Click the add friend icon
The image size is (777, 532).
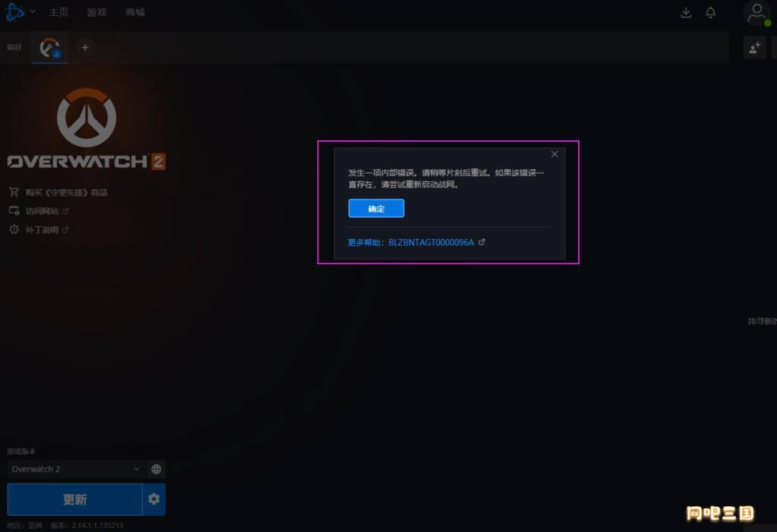point(755,48)
